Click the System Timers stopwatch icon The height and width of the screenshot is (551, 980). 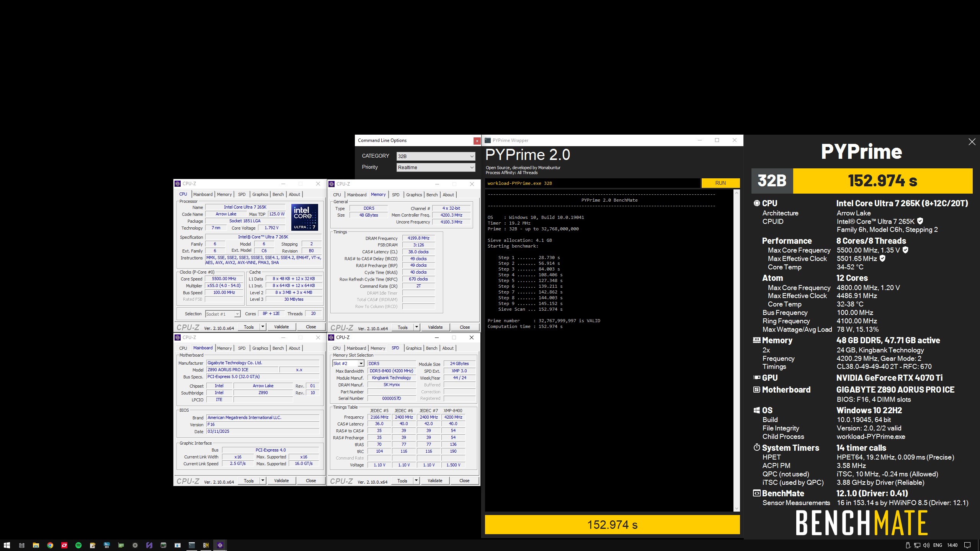tap(756, 447)
